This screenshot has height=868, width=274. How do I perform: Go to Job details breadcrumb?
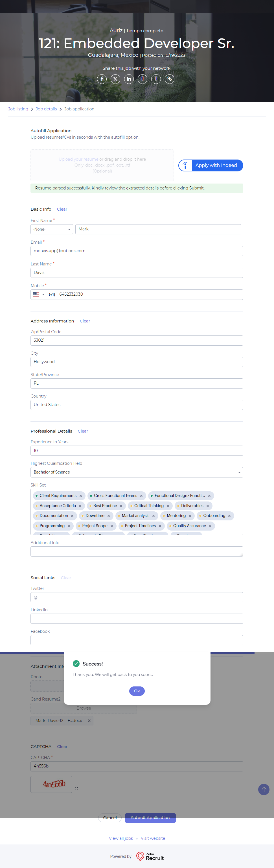(46, 109)
